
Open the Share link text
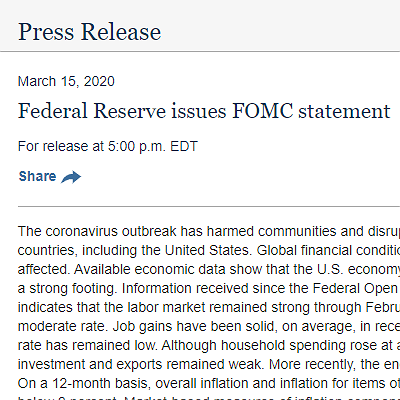click(37, 176)
